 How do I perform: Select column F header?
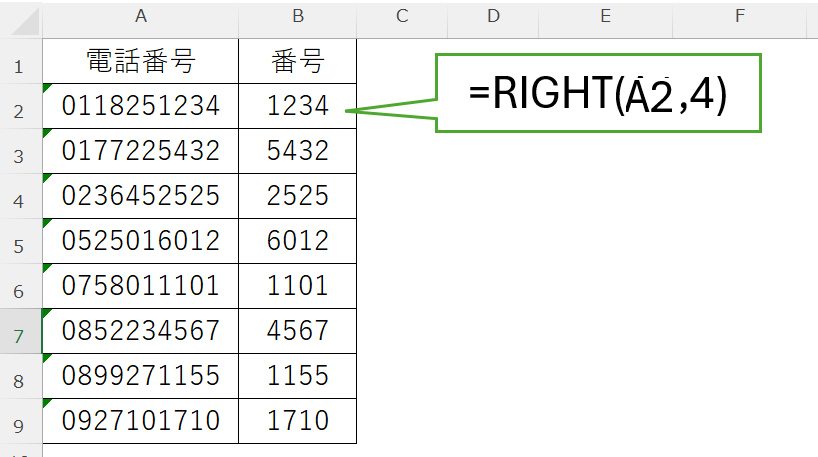point(740,15)
